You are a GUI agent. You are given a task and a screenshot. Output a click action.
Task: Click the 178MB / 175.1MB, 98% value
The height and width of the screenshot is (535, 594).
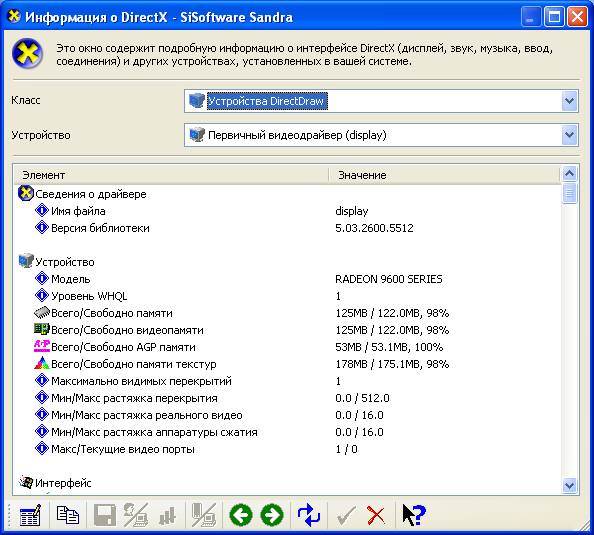392,364
